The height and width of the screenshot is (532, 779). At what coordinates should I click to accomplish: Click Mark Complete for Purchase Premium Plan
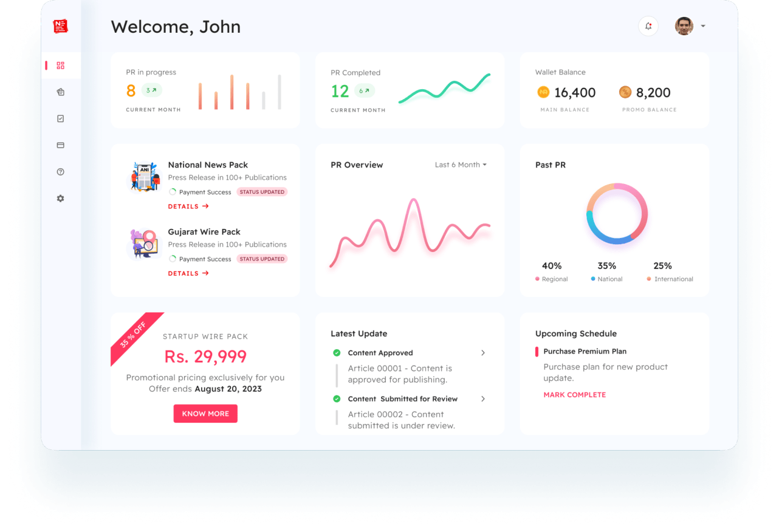[x=574, y=395]
